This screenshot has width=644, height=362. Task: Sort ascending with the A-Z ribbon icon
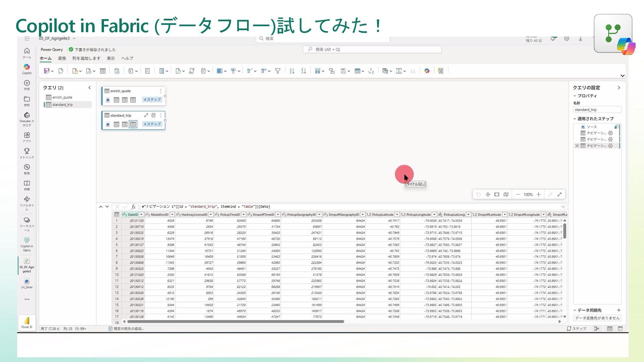tap(292, 71)
